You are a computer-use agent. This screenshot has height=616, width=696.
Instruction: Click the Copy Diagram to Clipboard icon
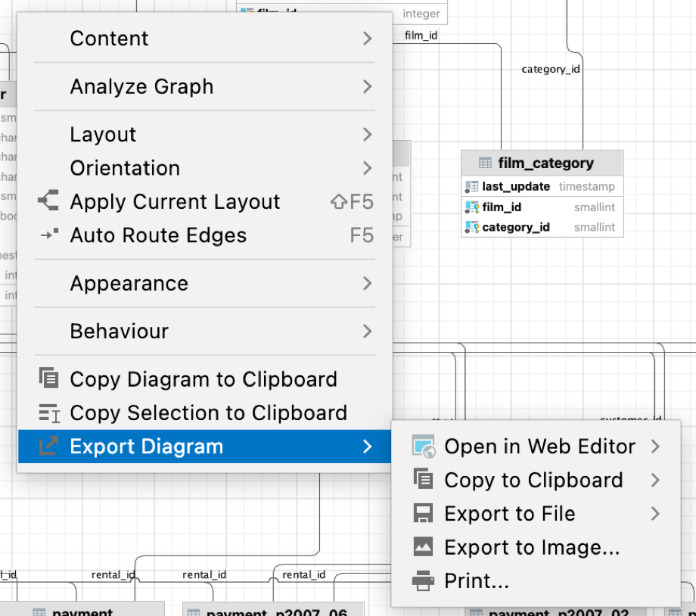tap(48, 378)
